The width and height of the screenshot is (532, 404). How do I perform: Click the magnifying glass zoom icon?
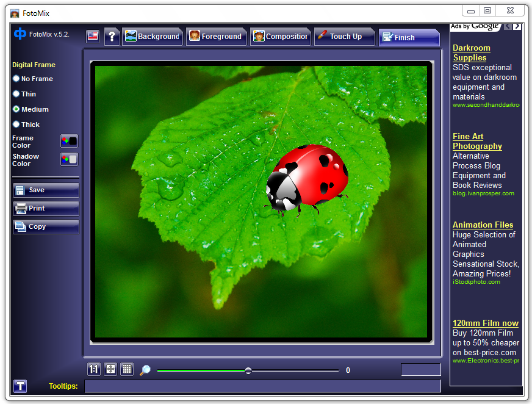coord(145,370)
